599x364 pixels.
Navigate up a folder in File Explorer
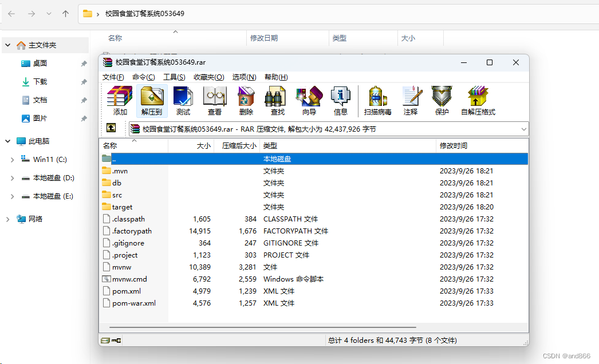[x=66, y=14]
